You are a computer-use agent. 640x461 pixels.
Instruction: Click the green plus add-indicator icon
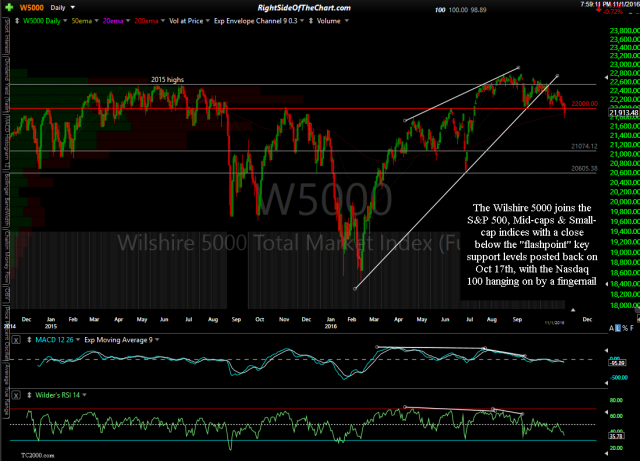pos(9,7)
